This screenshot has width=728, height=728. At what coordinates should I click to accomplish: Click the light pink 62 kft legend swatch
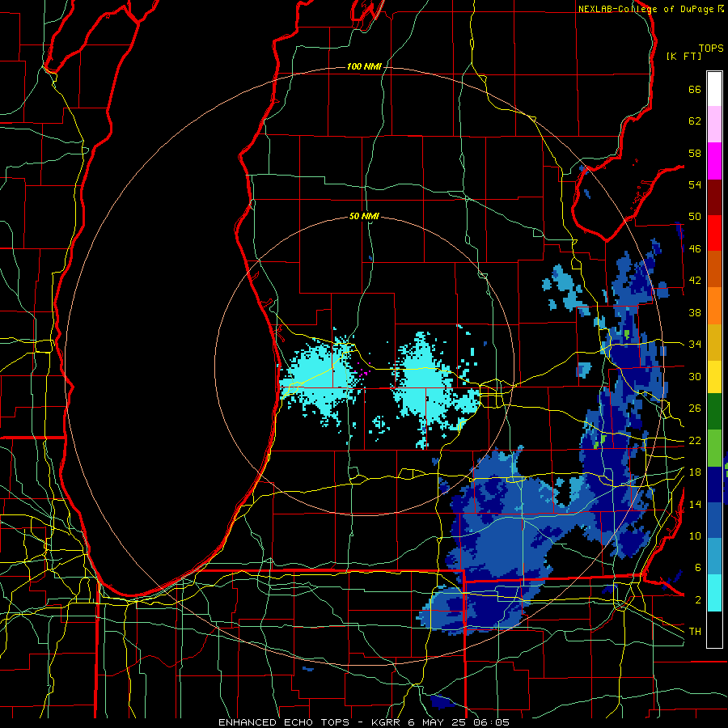click(x=714, y=125)
